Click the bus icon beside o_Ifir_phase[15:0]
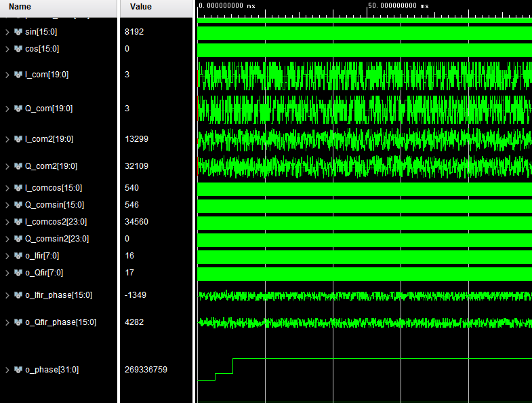The height and width of the screenshot is (403, 532). click(x=18, y=295)
